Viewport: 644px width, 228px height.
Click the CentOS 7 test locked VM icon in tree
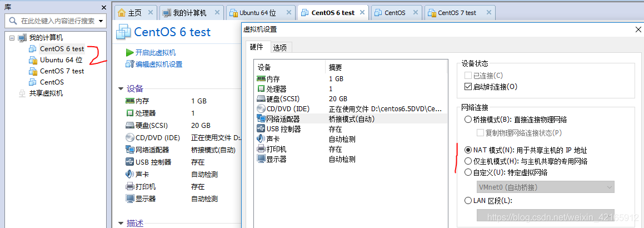[32, 71]
